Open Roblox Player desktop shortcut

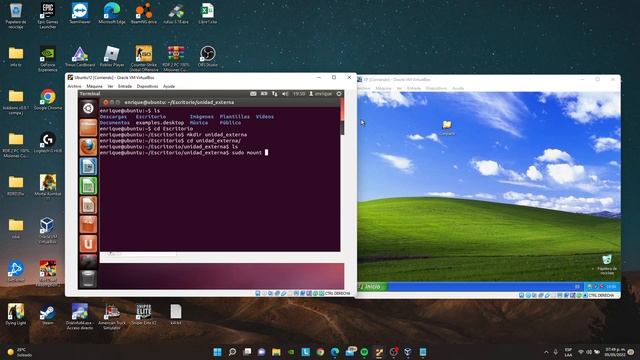tap(111, 56)
